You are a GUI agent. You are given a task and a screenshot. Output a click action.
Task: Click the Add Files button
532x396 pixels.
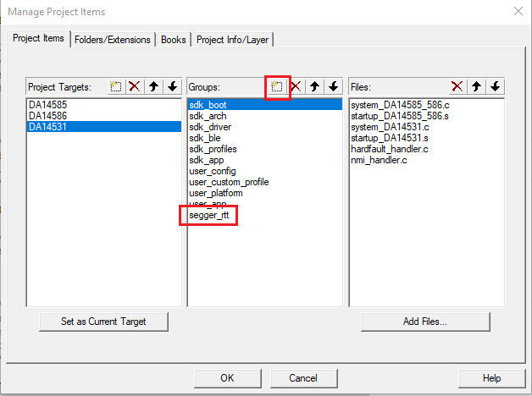[424, 322]
